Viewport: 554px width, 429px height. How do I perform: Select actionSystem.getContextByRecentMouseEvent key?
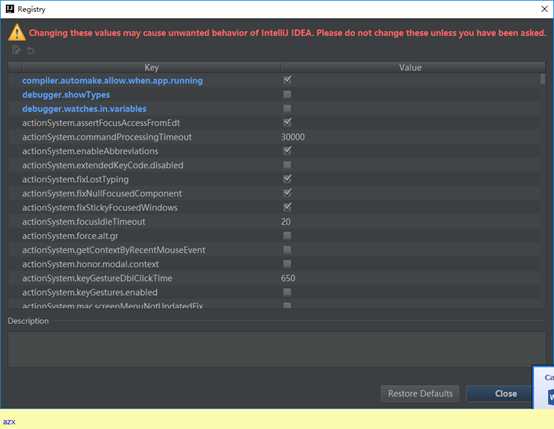(113, 250)
